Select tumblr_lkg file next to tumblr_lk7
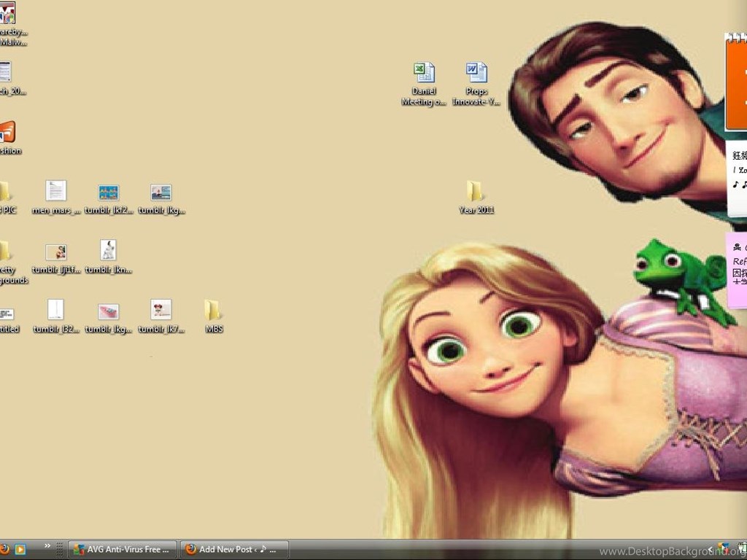 coord(109,318)
